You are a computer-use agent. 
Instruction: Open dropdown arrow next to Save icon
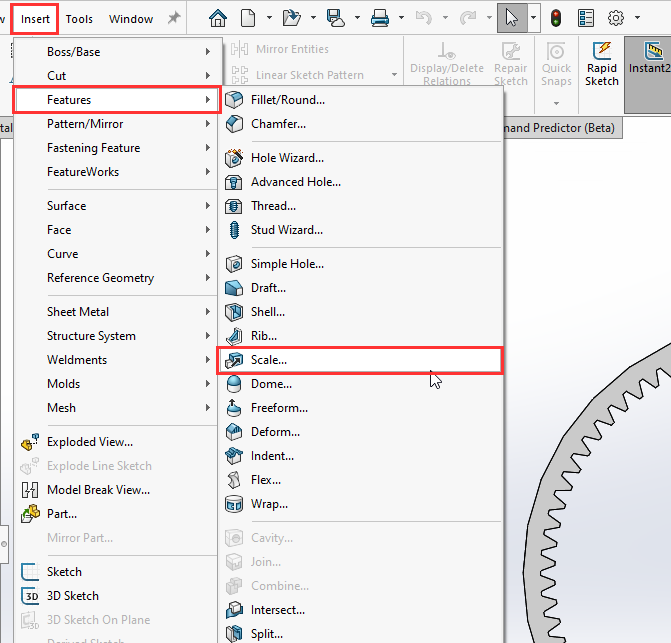[x=357, y=18]
